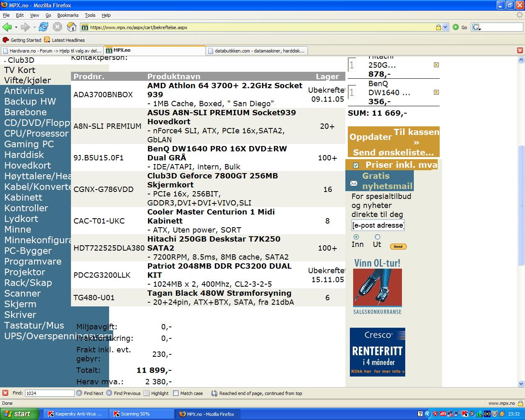Click the Tagan Black 480W Strømforsyning product name
Image resolution: width=525 pixels, height=420 pixels.
click(219, 293)
